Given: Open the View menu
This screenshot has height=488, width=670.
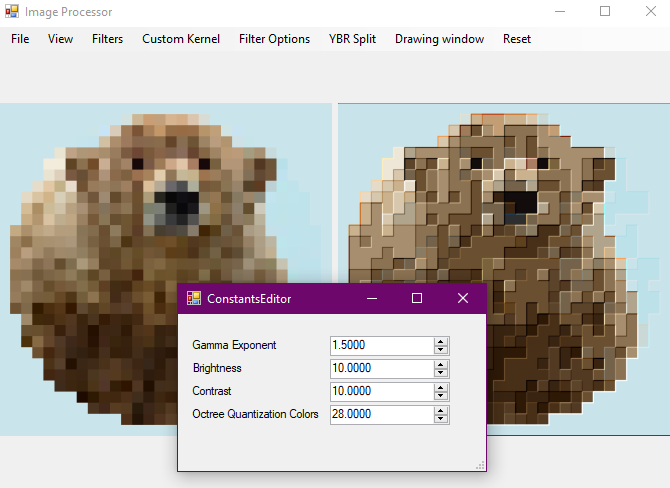Looking at the screenshot, I should 60,39.
